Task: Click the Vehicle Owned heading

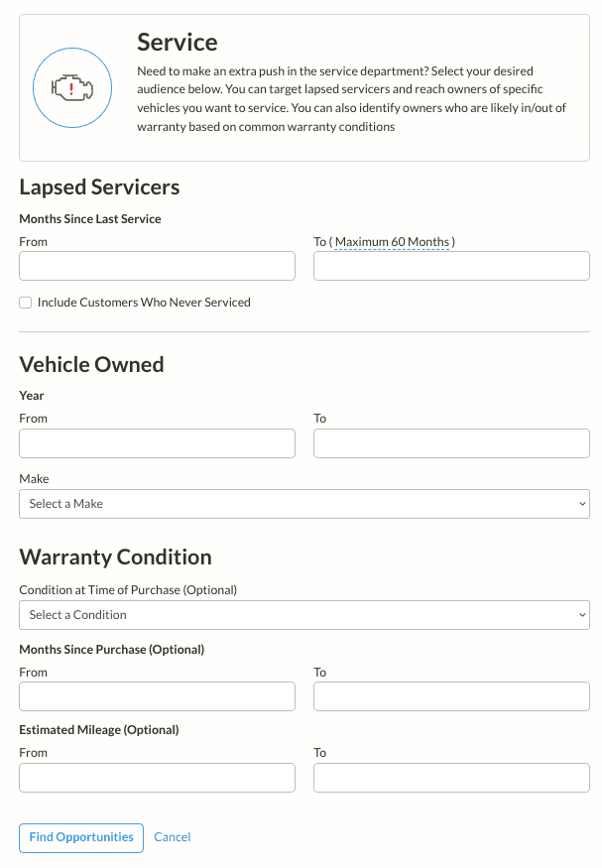Action: (x=92, y=364)
